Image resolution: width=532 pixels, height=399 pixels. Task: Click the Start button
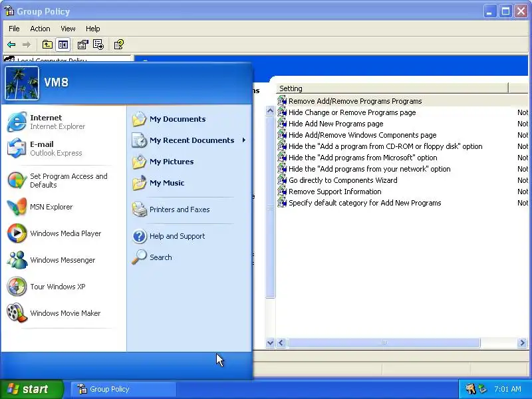click(x=31, y=389)
